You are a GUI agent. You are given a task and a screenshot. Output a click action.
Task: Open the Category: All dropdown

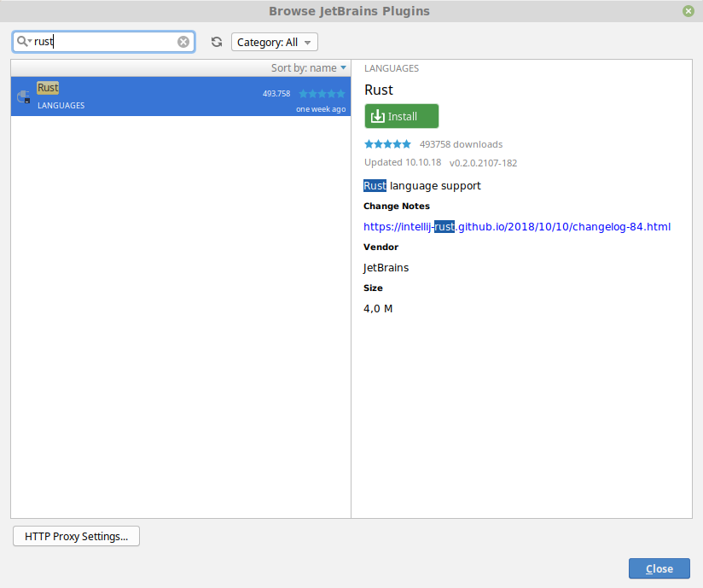pos(275,42)
